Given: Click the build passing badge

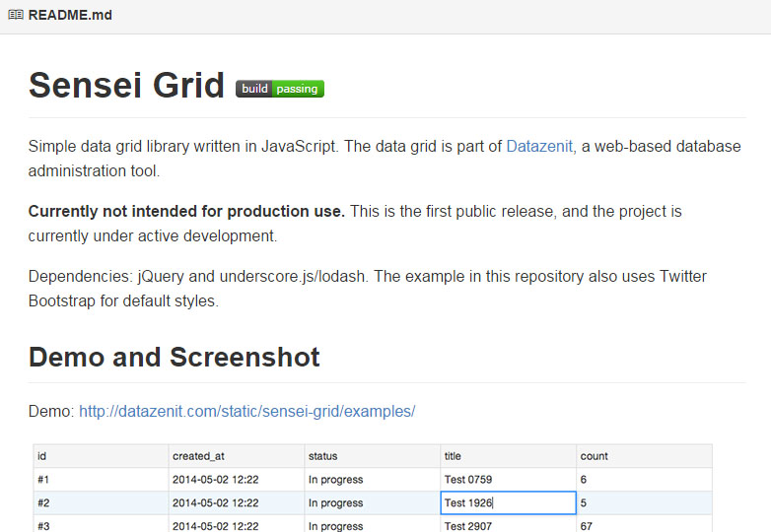Looking at the screenshot, I should [280, 89].
